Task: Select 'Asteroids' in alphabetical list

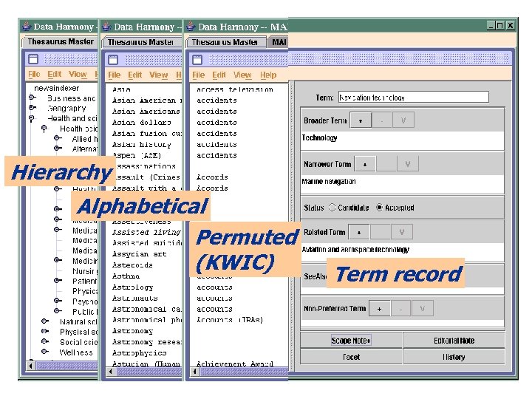Action: pos(132,265)
